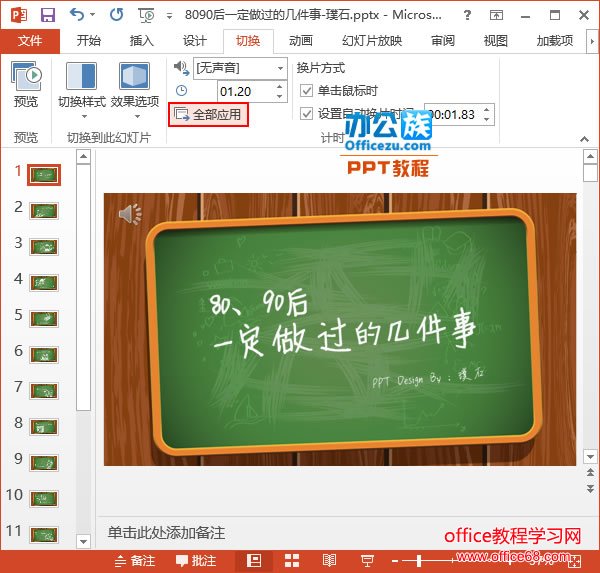Preview the slide transition with 预览

pos(26,84)
